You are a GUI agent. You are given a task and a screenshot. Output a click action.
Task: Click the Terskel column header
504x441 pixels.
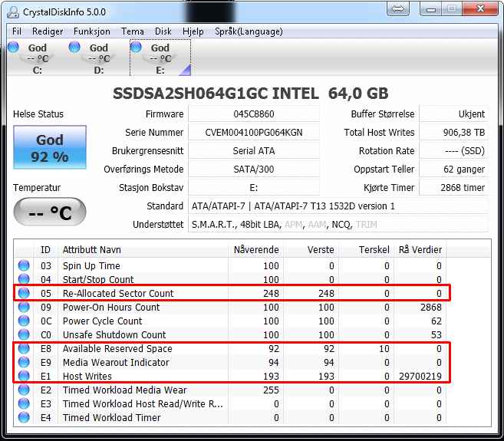[367, 250]
